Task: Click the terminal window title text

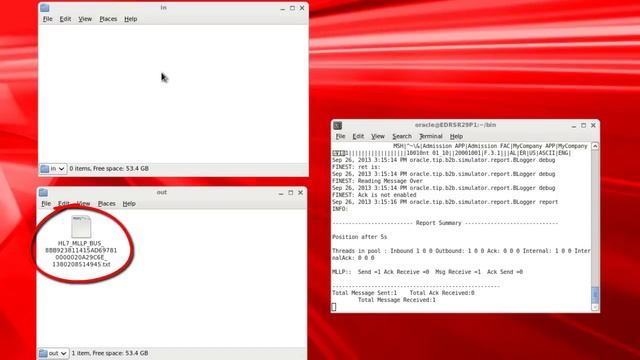Action: tap(456, 125)
